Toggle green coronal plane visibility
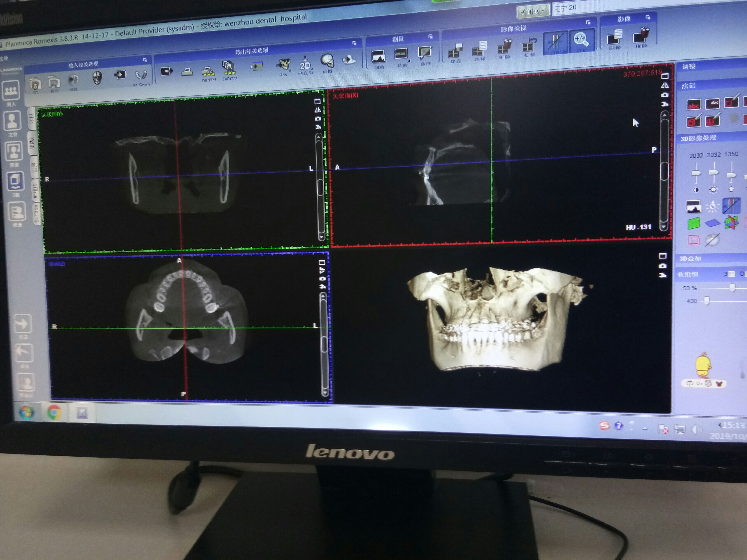 coord(694,223)
